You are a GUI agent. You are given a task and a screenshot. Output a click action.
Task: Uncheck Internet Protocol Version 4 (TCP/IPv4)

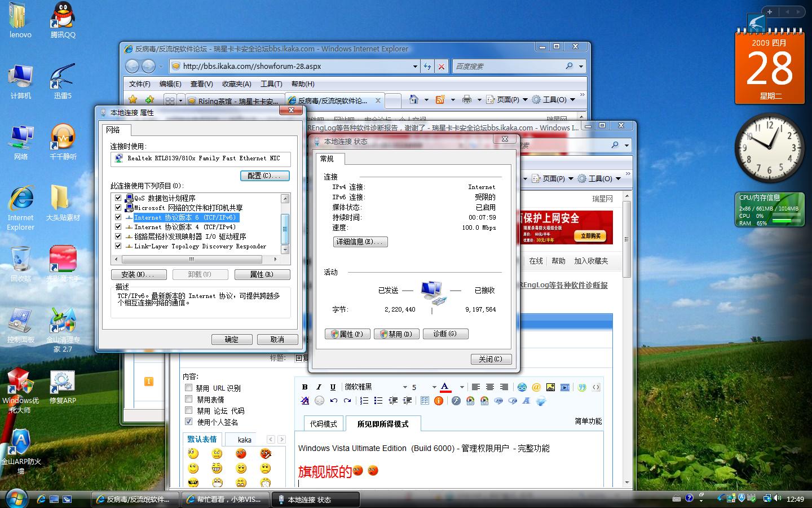click(x=118, y=227)
